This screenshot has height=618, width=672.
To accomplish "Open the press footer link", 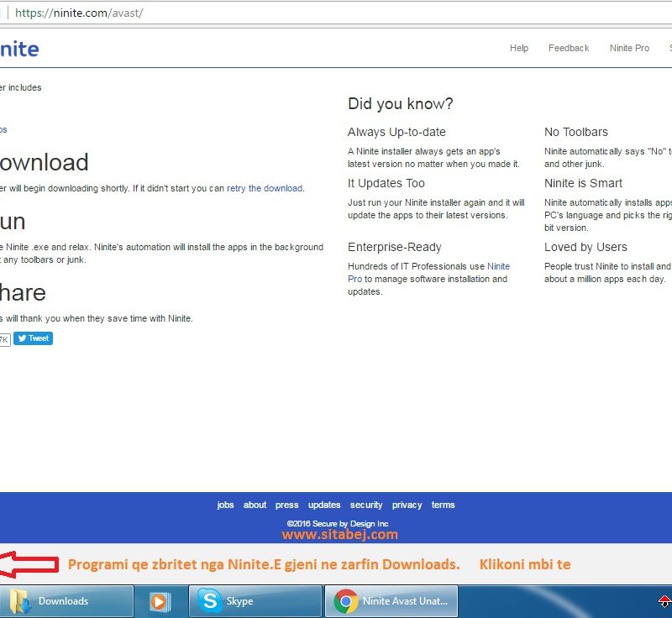I will coord(287,505).
